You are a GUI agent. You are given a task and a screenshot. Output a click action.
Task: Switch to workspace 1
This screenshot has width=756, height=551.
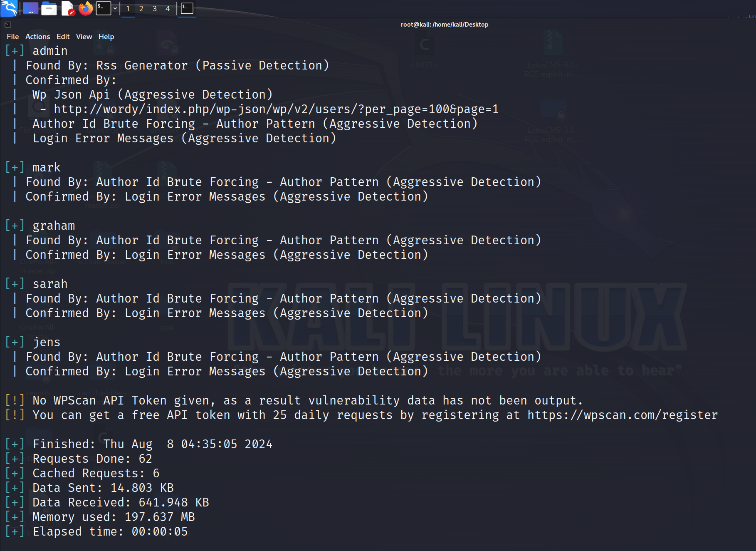point(128,9)
